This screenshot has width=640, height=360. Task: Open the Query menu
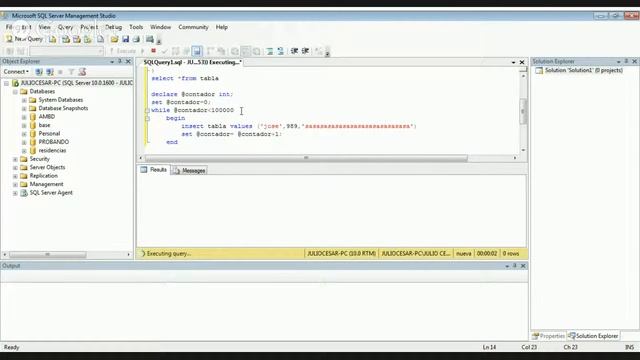coord(65,27)
